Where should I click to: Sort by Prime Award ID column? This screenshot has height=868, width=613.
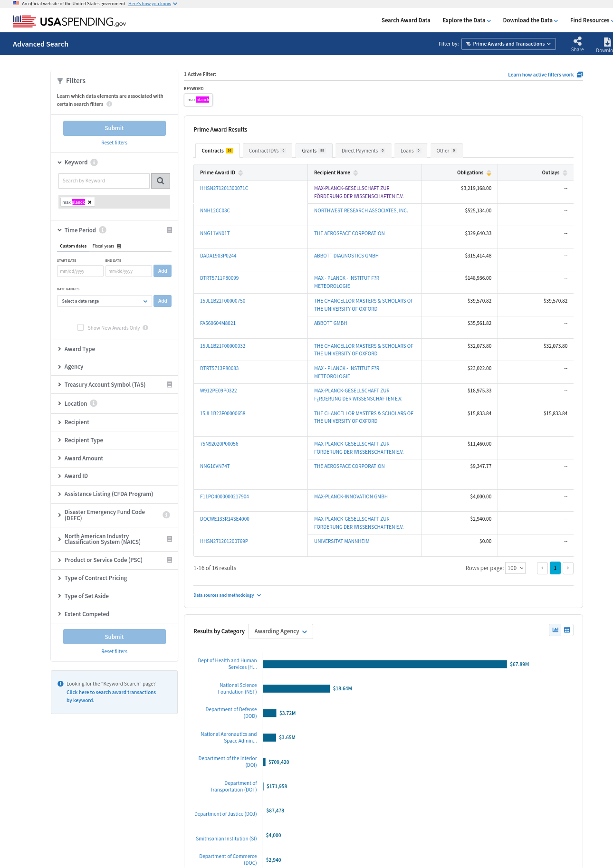pos(240,173)
